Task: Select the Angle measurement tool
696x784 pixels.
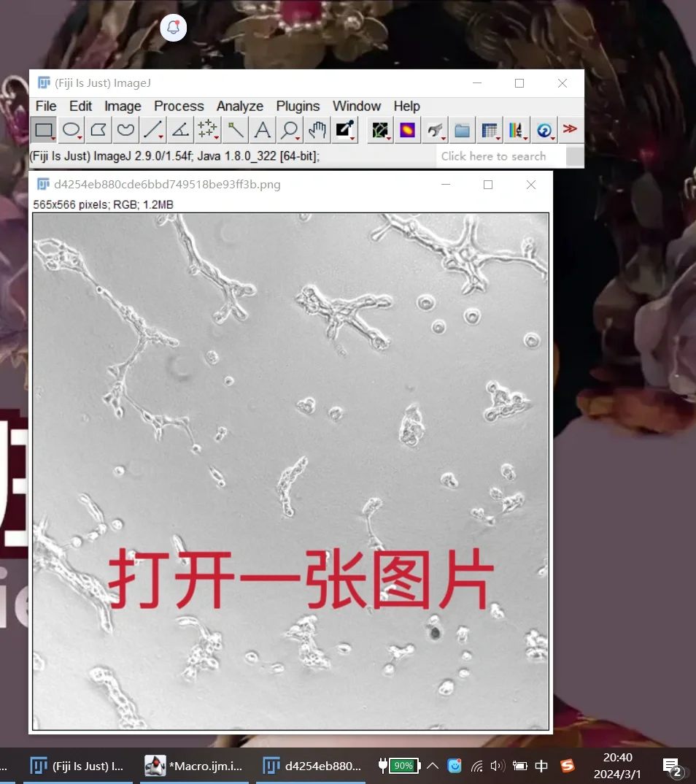Action: tap(179, 129)
